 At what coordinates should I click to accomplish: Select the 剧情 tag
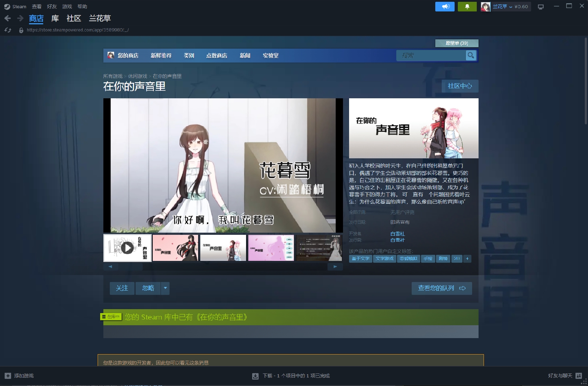click(444, 258)
